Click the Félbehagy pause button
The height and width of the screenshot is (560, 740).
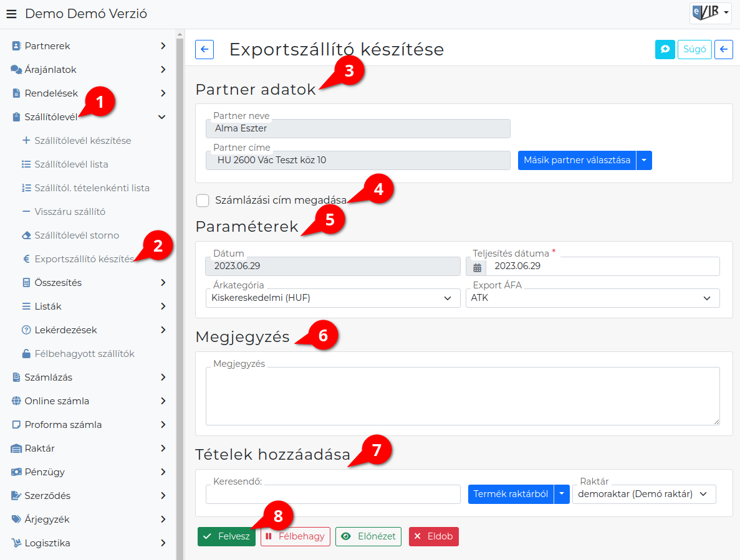296,536
